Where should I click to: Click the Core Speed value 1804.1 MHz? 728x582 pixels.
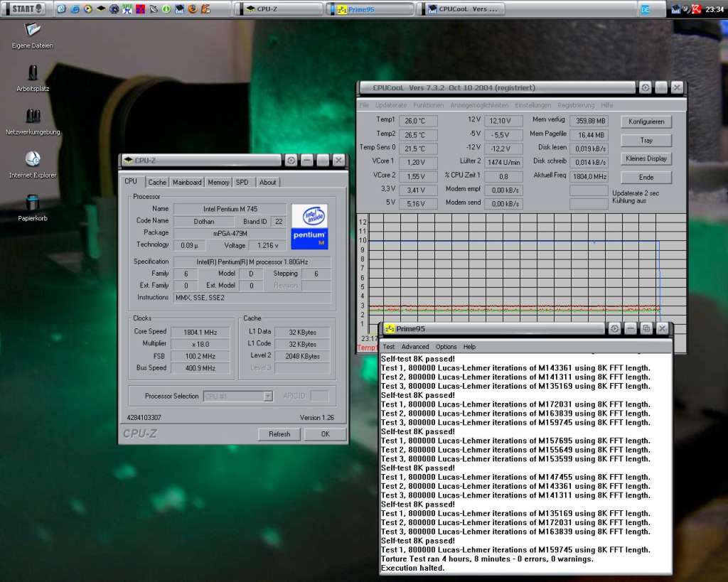pyautogui.click(x=200, y=333)
